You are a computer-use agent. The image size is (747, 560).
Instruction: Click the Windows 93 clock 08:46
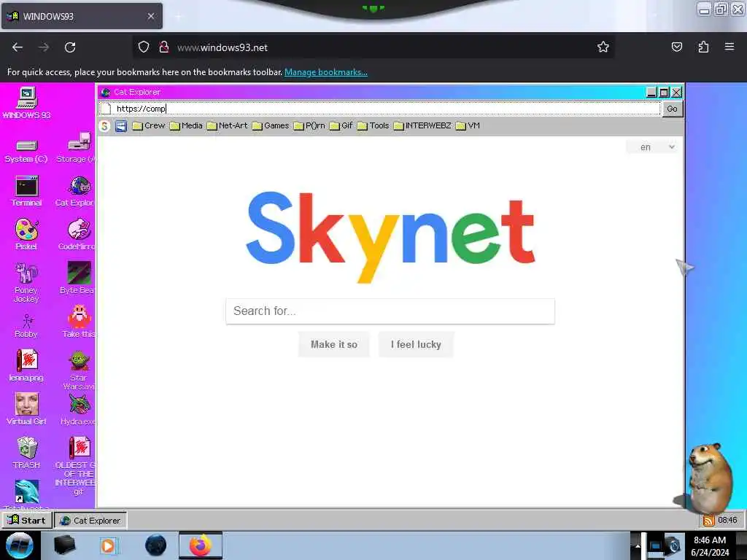pos(727,520)
